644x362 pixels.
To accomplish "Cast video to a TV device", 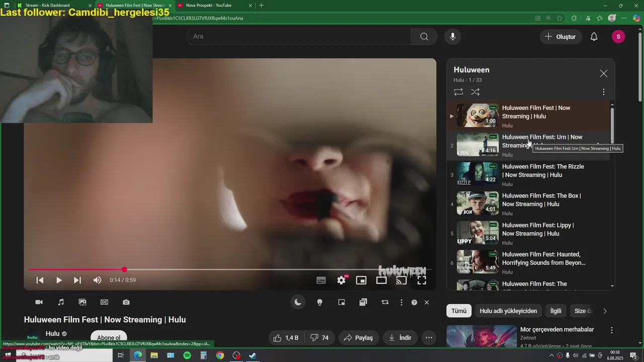I will point(401,281).
